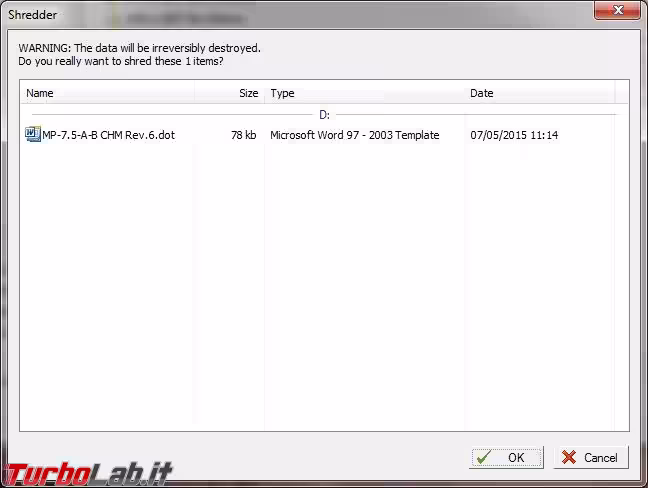This screenshot has height=488, width=648.
Task: Click the Shredder title bar text
Action: click(31, 15)
